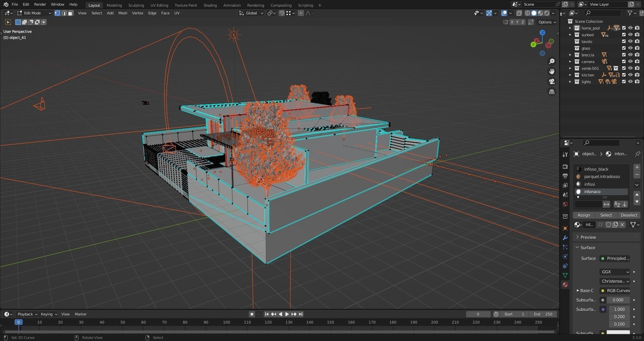Toggle proportional editing icon
Viewport: 644px width, 341px height.
301,13
